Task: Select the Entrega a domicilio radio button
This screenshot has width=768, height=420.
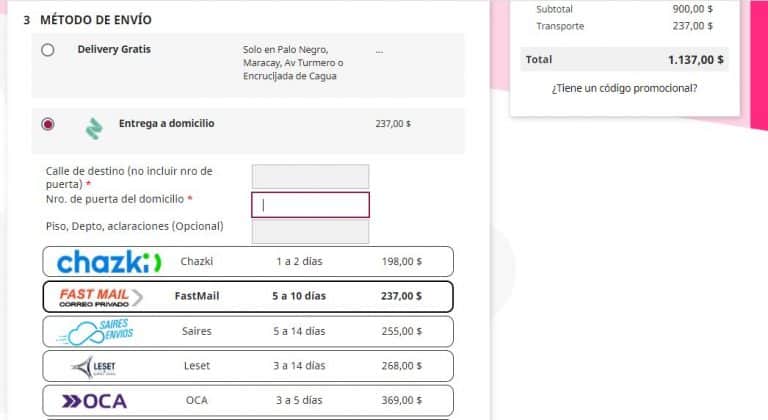Action: (48, 124)
